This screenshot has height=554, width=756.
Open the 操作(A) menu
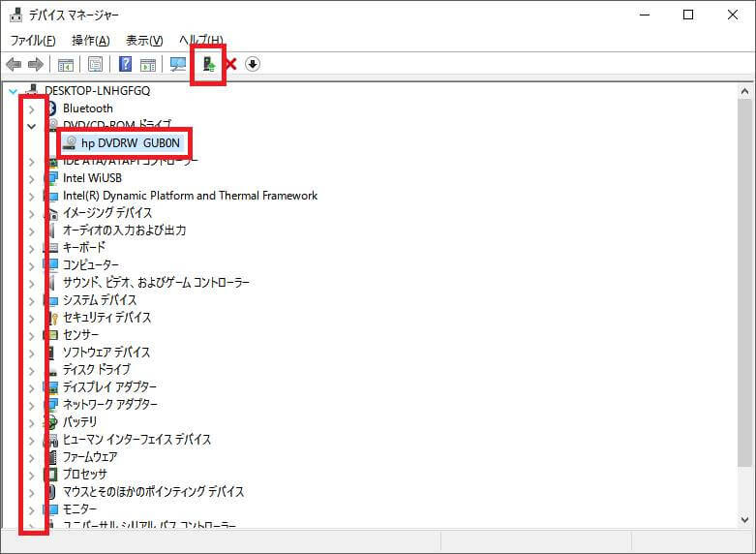tap(91, 41)
